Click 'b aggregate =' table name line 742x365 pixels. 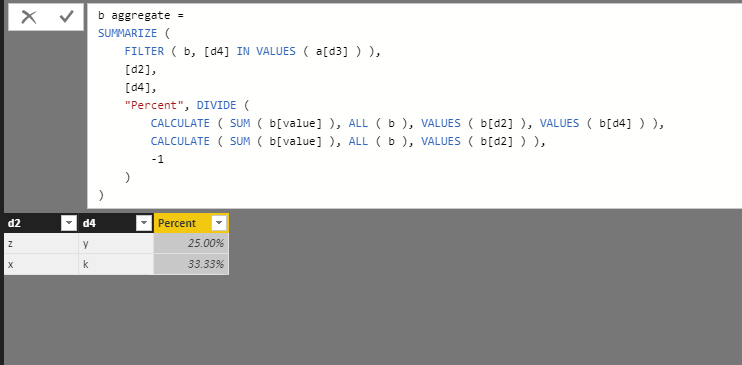[141, 16]
